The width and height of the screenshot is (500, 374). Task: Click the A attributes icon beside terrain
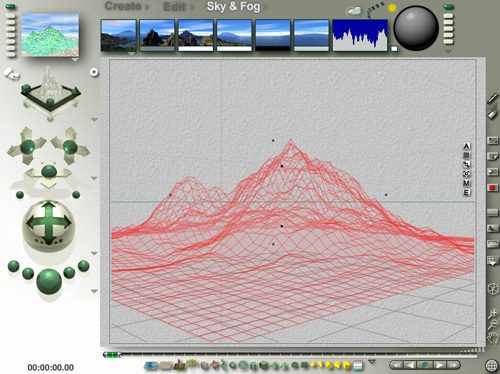(x=466, y=146)
